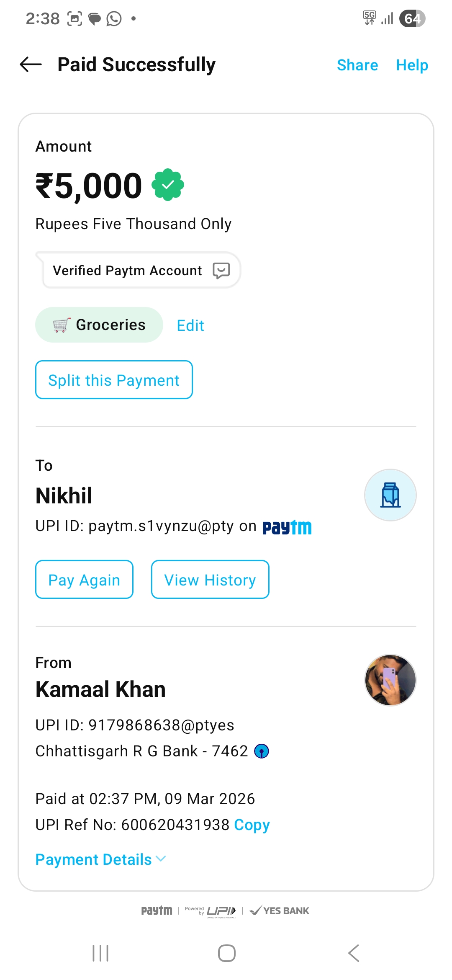452x980 pixels.
Task: Click the Payment Details chevron arrow
Action: pos(161,859)
